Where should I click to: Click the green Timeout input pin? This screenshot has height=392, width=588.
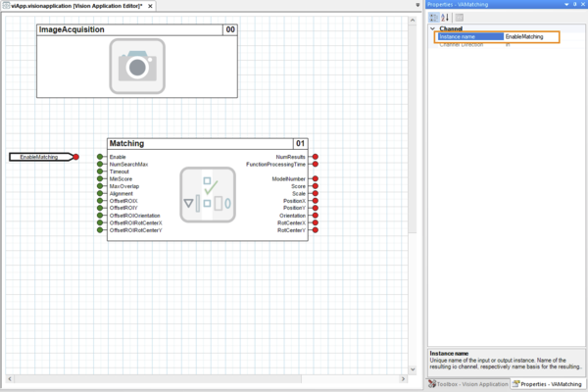click(x=100, y=171)
